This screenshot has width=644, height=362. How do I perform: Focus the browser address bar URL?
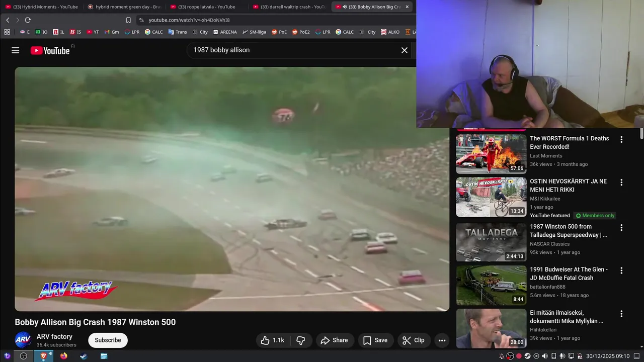(189, 20)
